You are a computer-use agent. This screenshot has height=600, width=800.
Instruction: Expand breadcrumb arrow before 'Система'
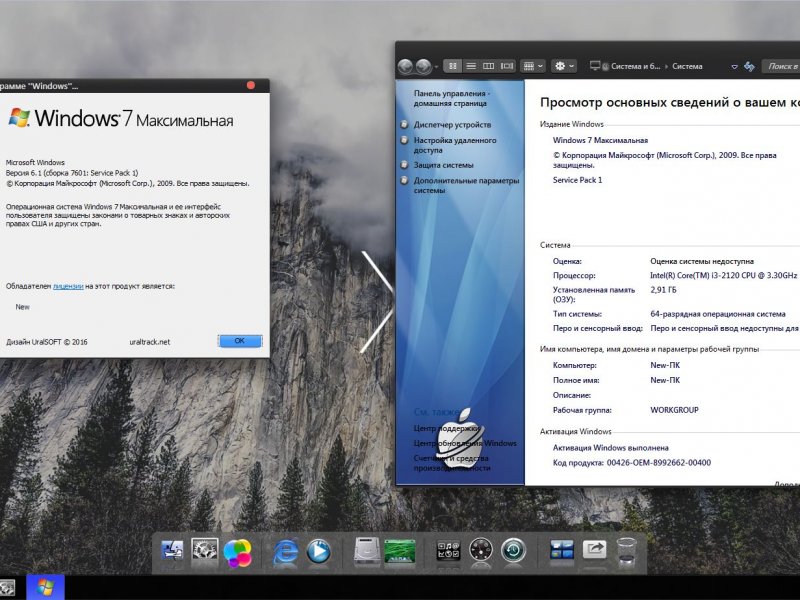click(666, 66)
